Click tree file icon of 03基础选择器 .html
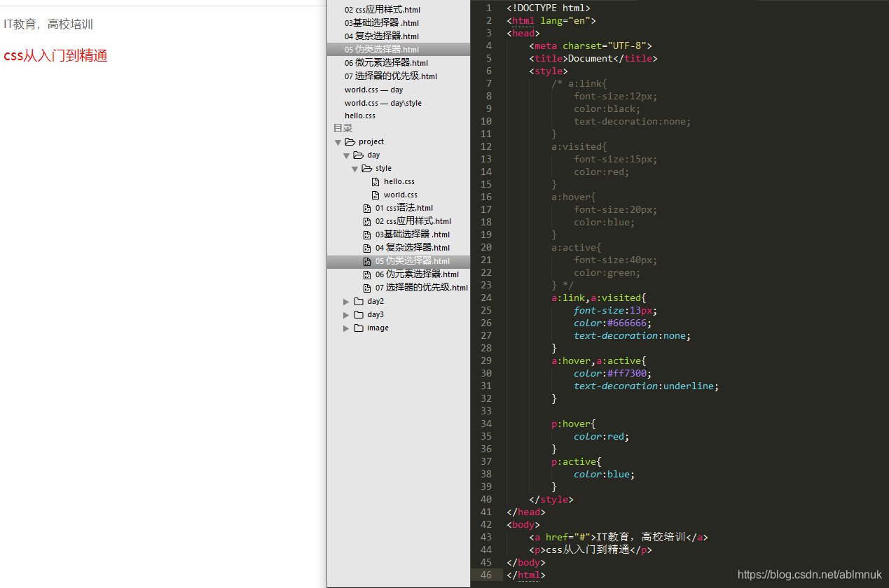This screenshot has width=889, height=588. coord(367,234)
